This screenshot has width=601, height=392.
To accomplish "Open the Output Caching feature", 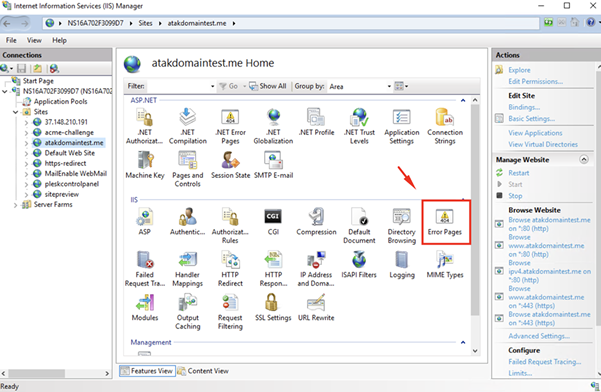I will (187, 312).
